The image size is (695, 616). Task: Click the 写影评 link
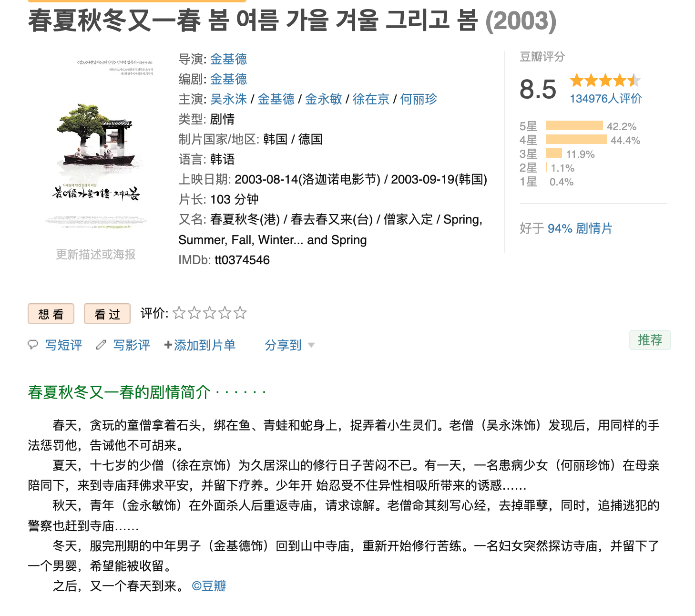[x=132, y=345]
